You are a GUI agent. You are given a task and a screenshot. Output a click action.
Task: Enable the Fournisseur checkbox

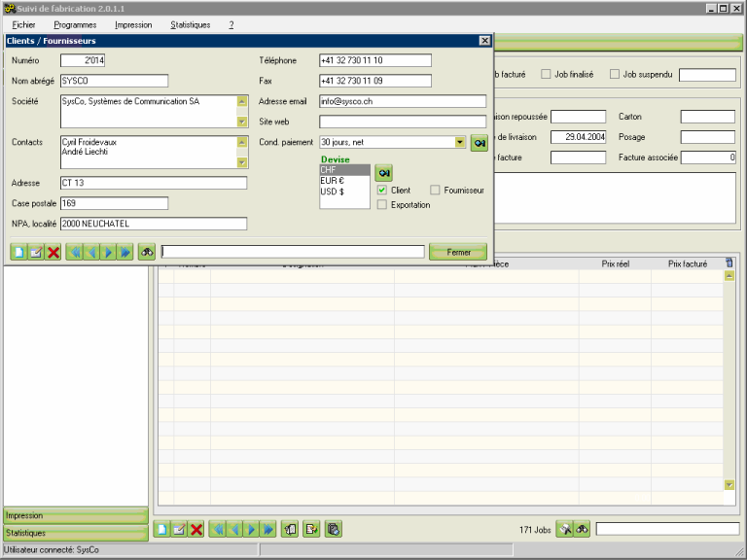coord(435,191)
